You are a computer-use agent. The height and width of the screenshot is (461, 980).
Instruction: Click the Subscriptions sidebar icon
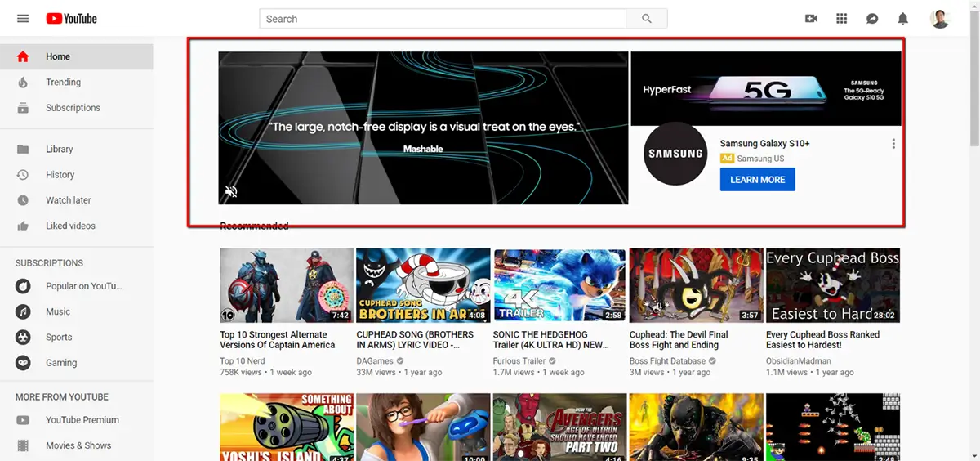coord(23,107)
